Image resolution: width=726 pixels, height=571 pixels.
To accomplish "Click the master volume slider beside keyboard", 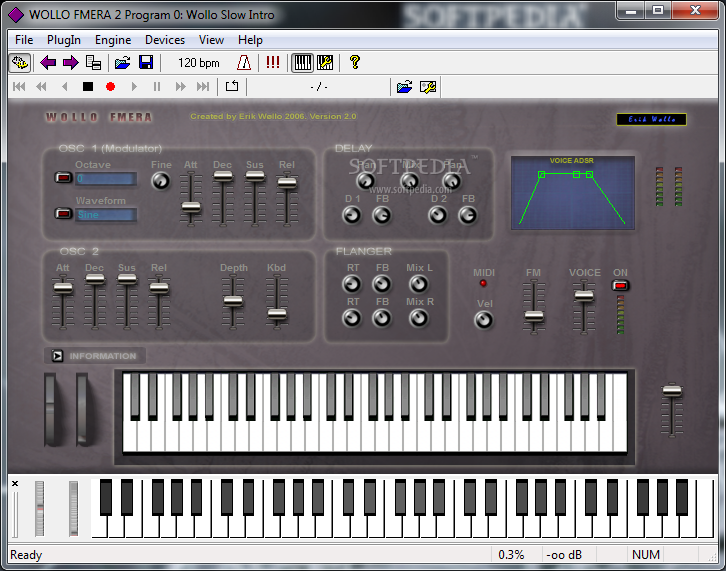I will pyautogui.click(x=672, y=391).
